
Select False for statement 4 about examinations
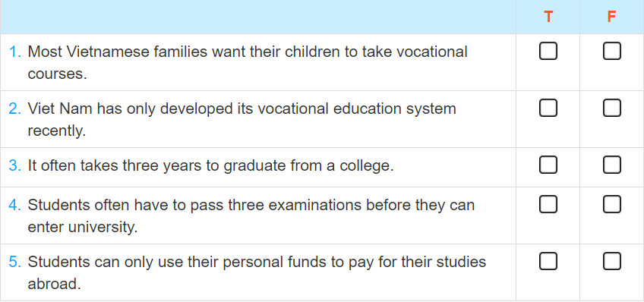click(612, 204)
